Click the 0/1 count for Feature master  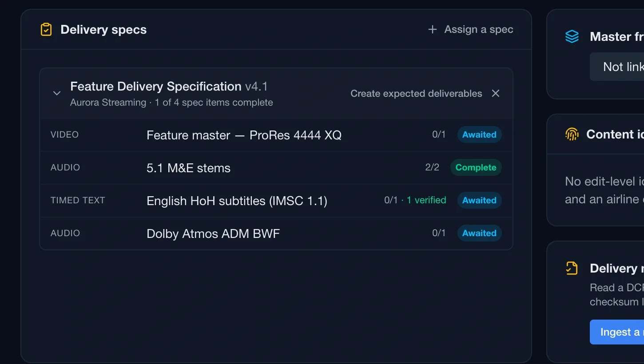point(439,135)
